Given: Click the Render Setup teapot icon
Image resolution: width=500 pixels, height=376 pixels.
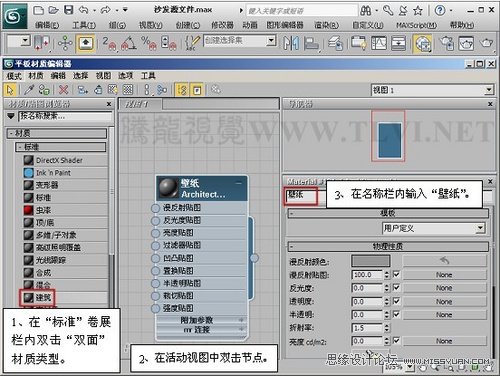Looking at the screenshot, I should tap(446, 43).
